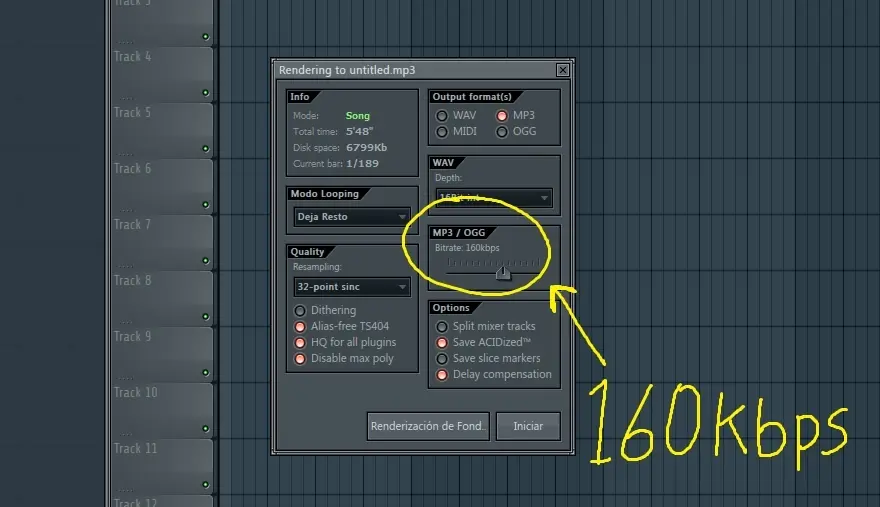Open Resampling dropdown showing 32-point sinc
Screen dimensions: 880x507
[x=352, y=287]
